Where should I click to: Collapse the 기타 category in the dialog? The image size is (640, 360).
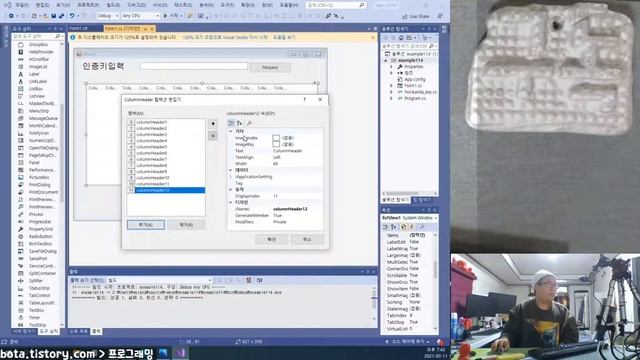click(x=231, y=131)
